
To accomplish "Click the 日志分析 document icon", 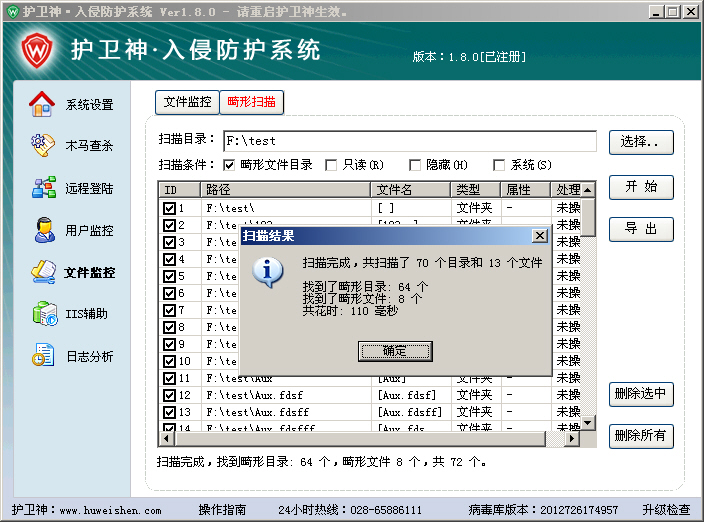I will click(x=43, y=355).
